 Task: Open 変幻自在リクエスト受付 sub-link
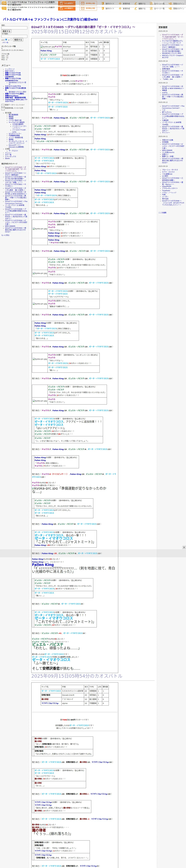coord(17,92)
